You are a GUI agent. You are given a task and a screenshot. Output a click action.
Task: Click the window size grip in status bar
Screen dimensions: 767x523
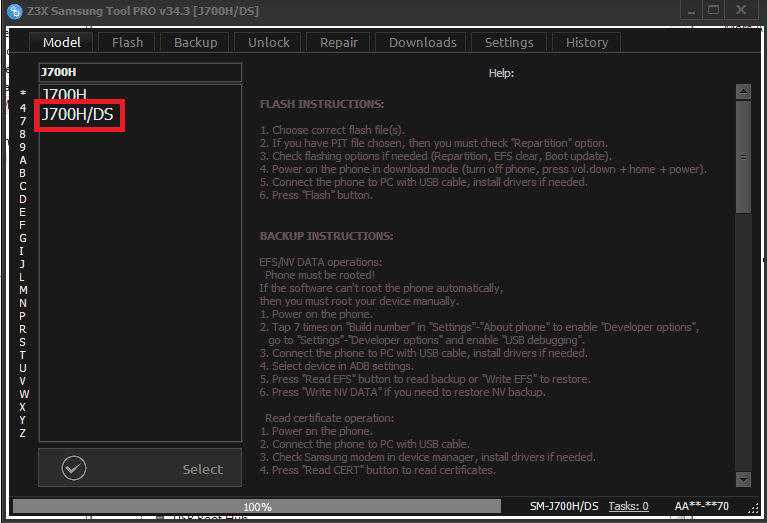coord(753,509)
